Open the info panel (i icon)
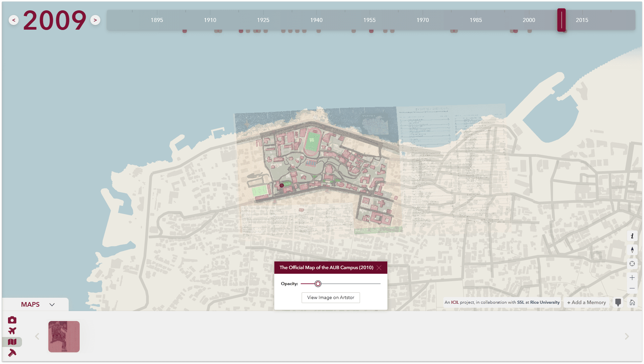Viewport: 644px width, 364px height. click(x=632, y=236)
